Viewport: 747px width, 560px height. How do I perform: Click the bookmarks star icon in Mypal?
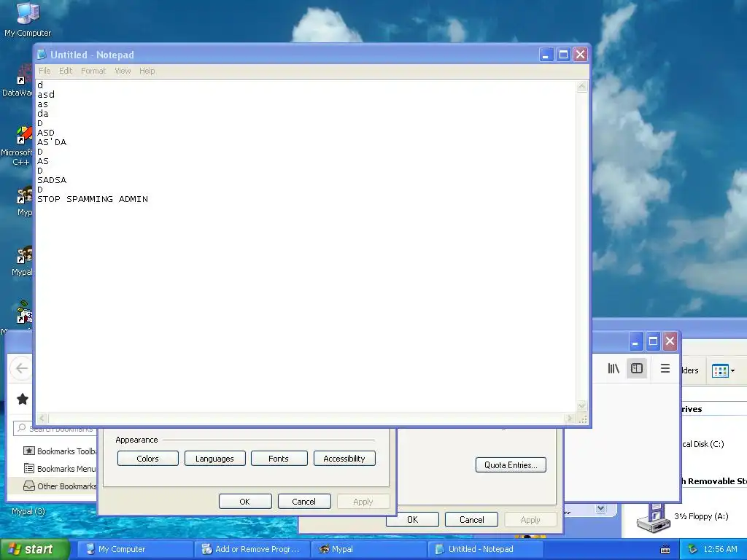coord(23,399)
